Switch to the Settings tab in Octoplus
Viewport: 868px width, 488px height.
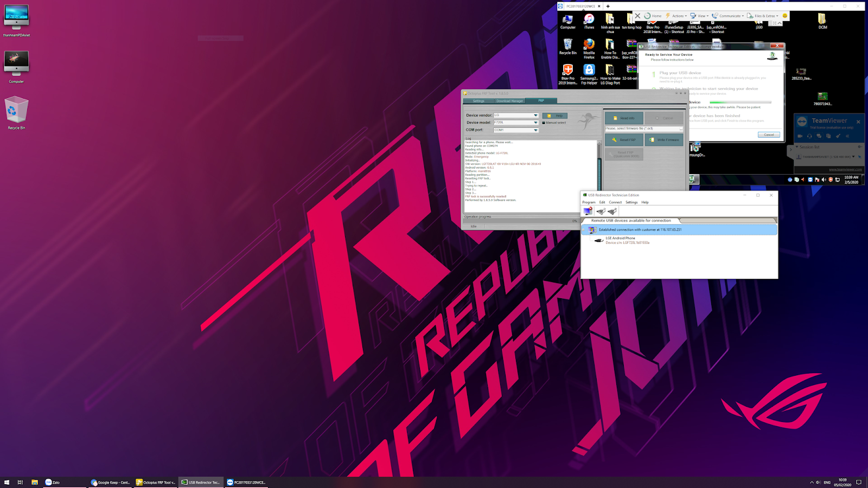point(478,101)
